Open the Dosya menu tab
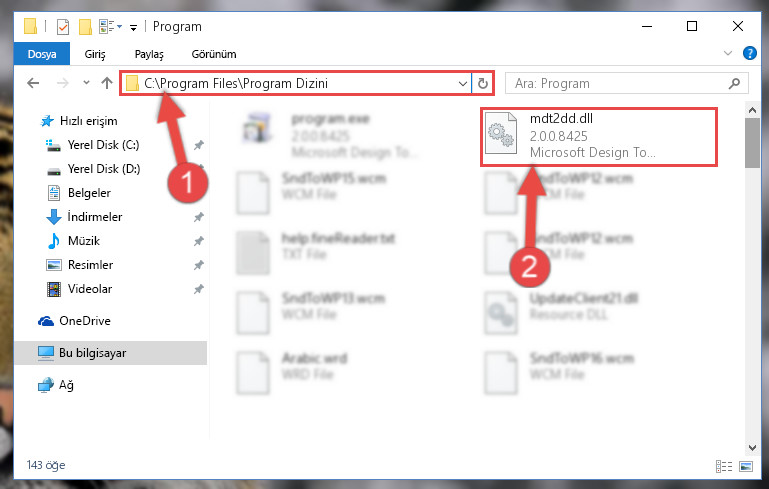 coord(42,54)
